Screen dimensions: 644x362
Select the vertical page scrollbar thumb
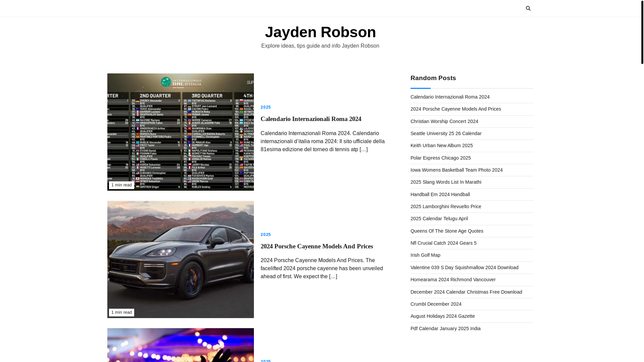[x=642, y=32]
